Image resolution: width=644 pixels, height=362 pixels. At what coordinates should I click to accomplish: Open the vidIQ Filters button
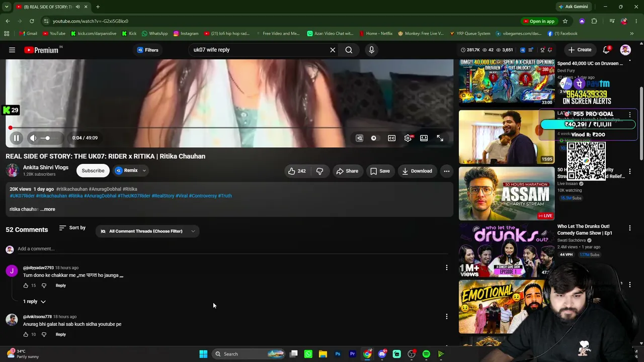click(147, 50)
